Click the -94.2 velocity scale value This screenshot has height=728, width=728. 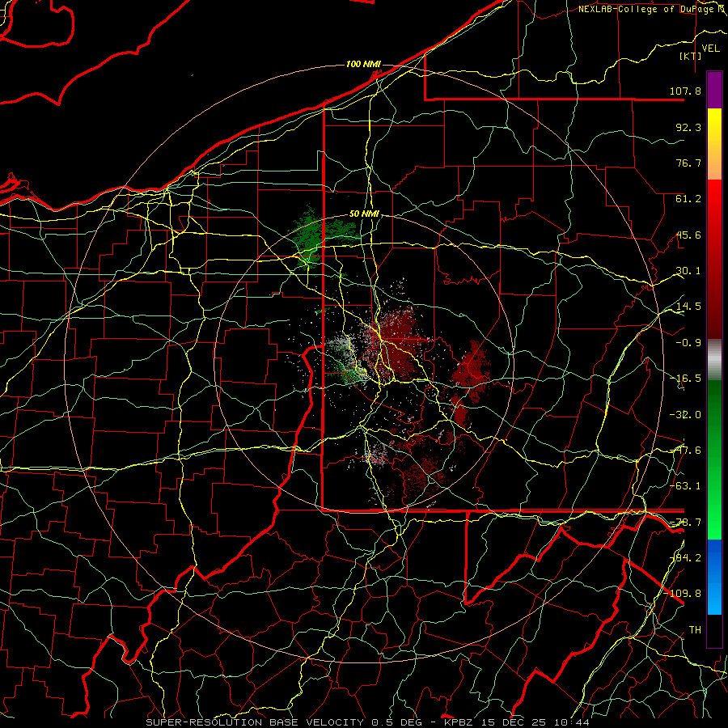pyautogui.click(x=685, y=557)
